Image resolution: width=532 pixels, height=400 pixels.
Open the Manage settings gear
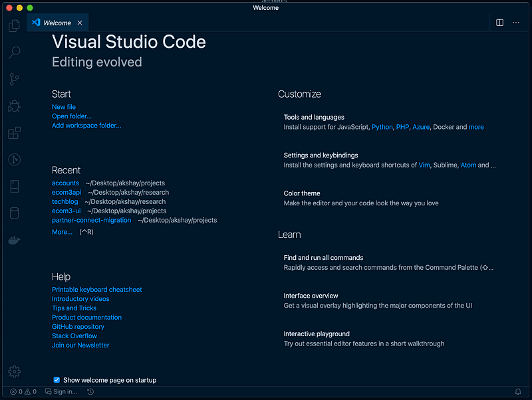tap(14, 371)
